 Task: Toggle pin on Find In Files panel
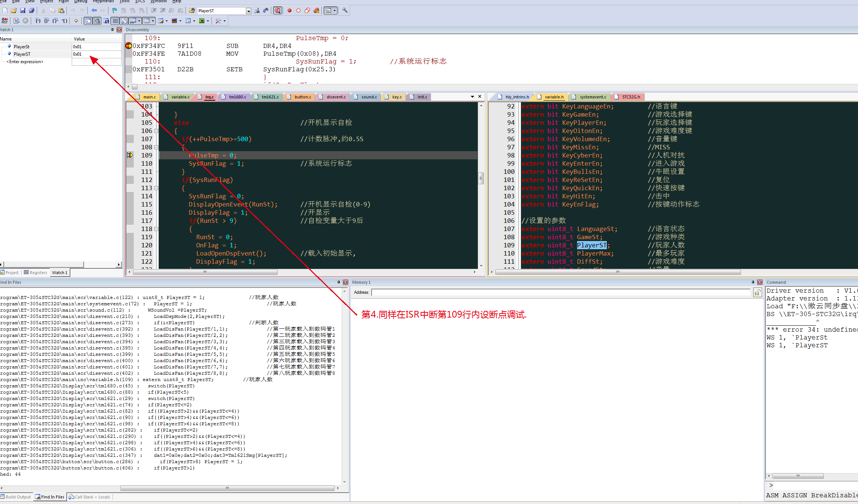[339, 282]
